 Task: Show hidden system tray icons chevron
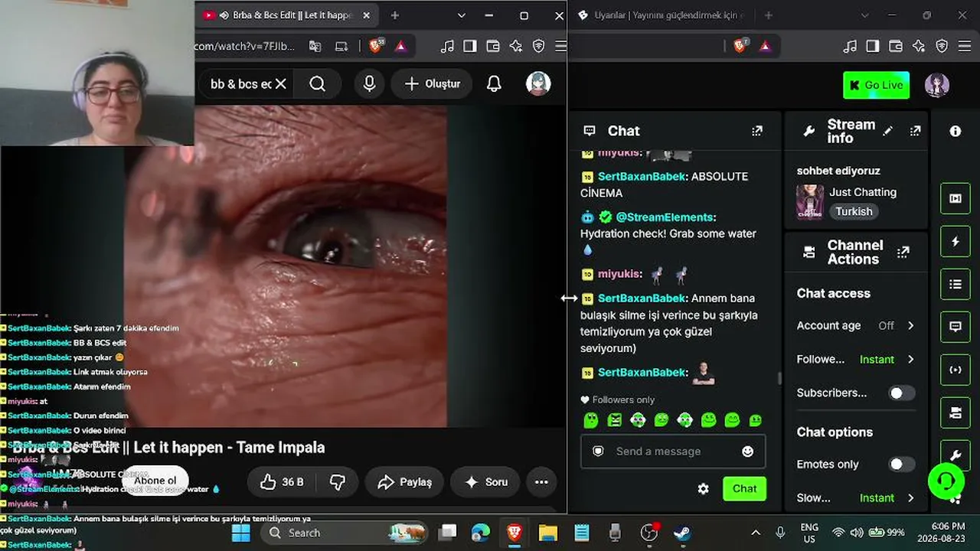pos(756,533)
